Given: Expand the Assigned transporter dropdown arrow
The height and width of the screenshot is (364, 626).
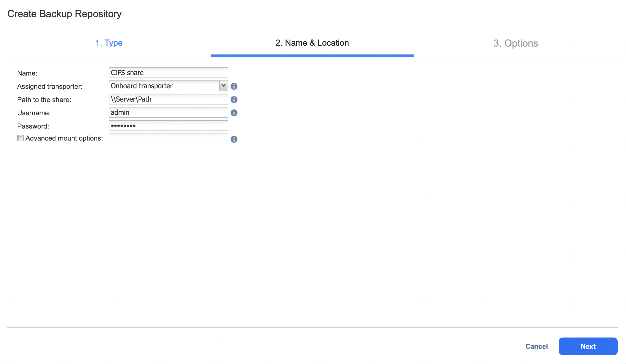Looking at the screenshot, I should click(223, 86).
